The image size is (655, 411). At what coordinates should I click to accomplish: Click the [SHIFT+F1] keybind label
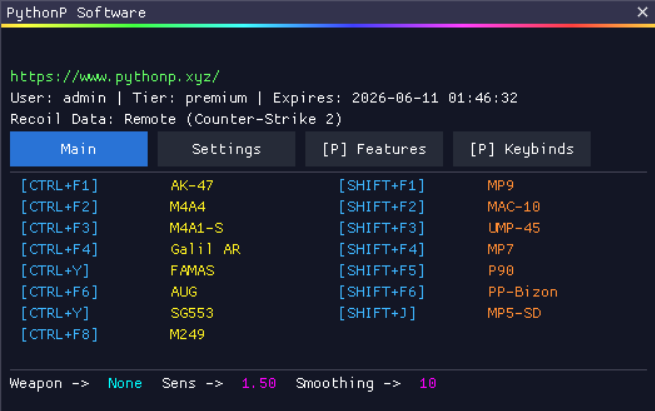pyautogui.click(x=382, y=186)
